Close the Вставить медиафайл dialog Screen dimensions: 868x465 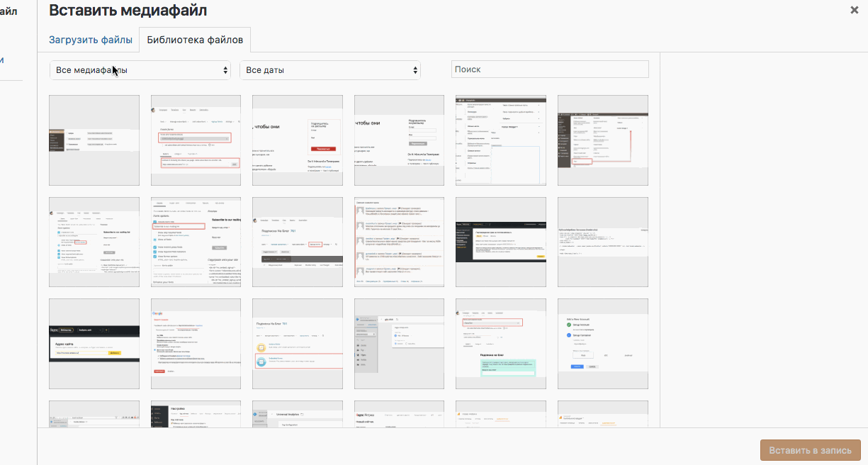[x=855, y=10]
